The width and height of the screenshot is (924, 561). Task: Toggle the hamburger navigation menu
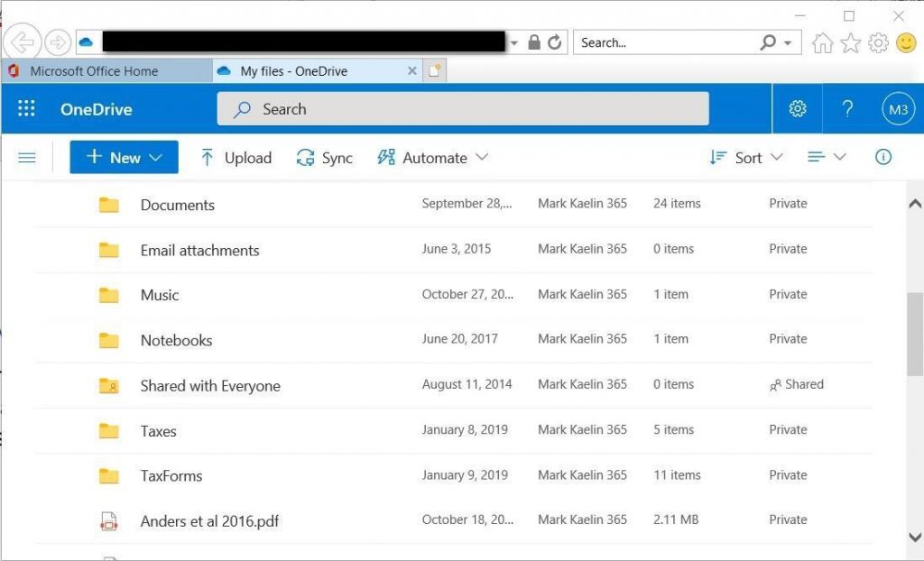click(27, 158)
